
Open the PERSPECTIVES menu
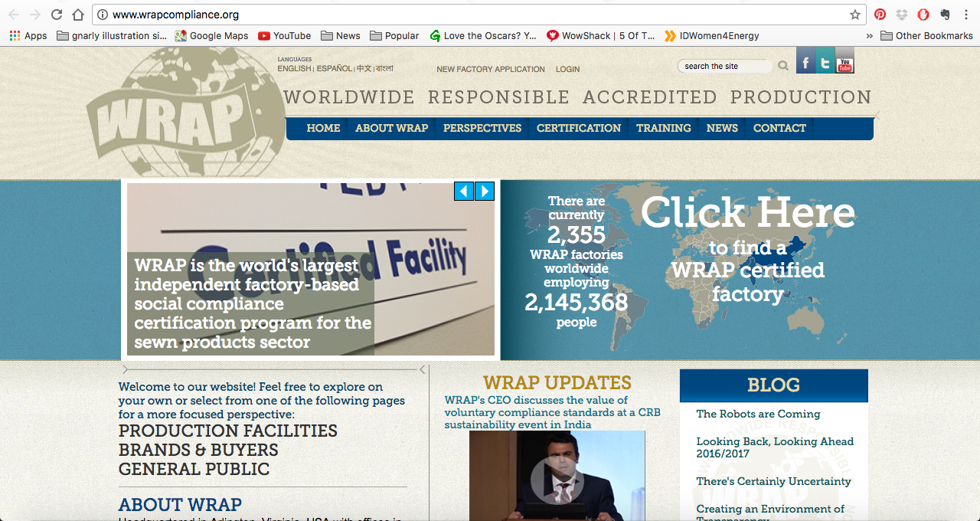click(x=482, y=128)
